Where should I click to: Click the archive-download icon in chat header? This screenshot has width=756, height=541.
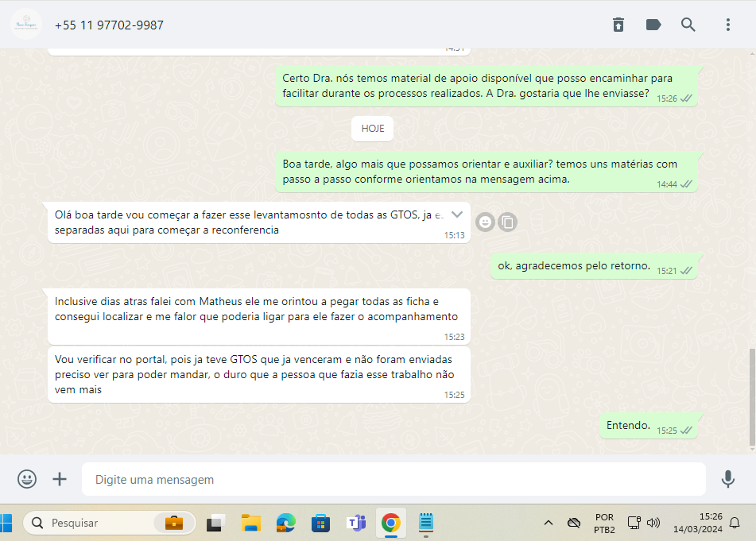point(618,25)
